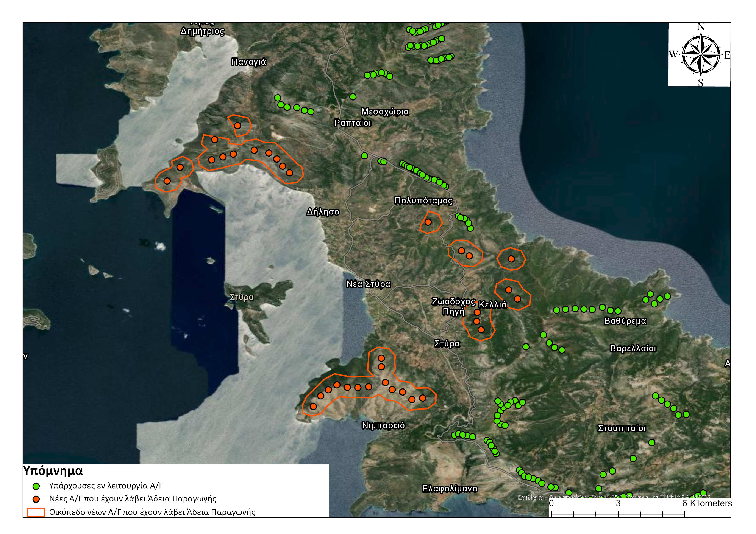Viewport: 756px width, 534px height.
Task: Click the lone green turbine above Μεσοχώρια label
Action: point(353,97)
